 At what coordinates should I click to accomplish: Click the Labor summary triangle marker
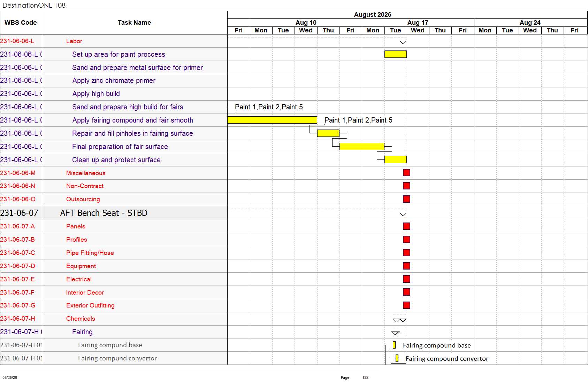pos(403,42)
